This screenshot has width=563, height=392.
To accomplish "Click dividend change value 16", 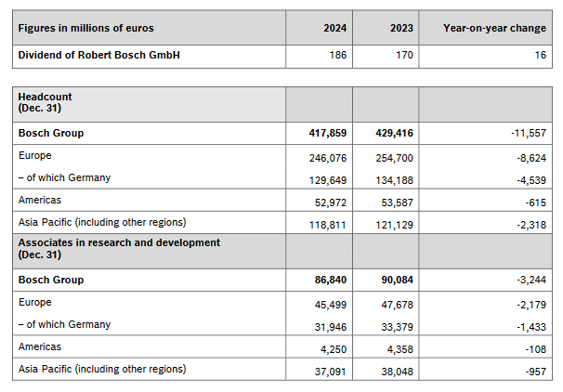I will (541, 55).
